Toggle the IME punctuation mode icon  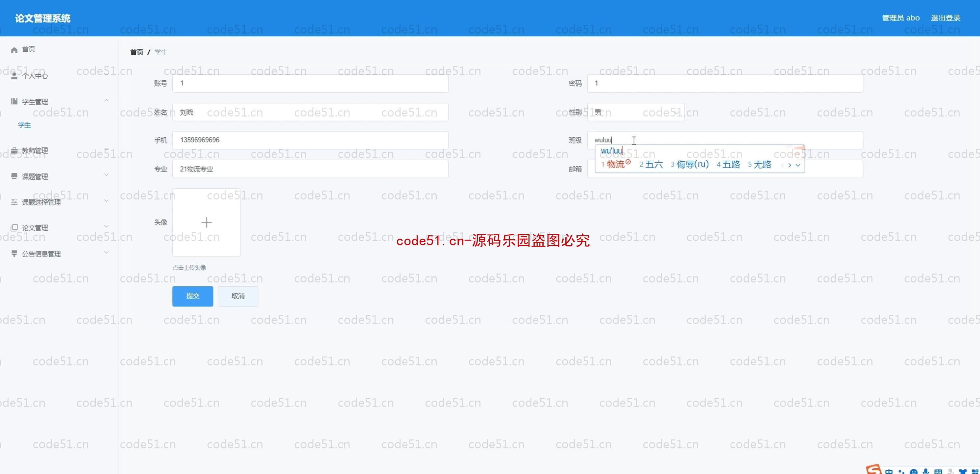tap(901, 472)
